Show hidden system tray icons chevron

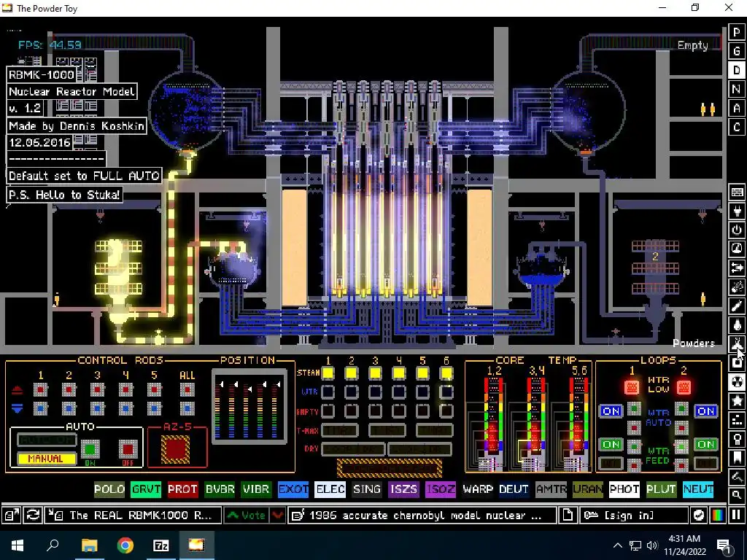[x=617, y=545]
